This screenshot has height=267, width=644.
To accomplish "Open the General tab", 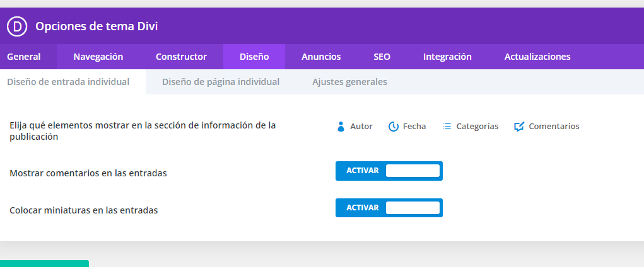I will [x=24, y=57].
